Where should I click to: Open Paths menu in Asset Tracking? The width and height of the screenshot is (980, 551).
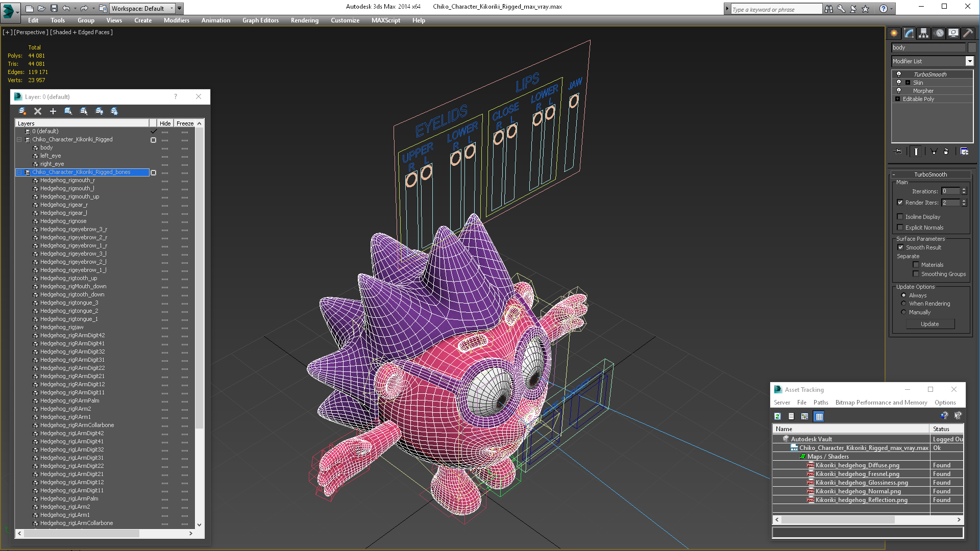pos(821,403)
